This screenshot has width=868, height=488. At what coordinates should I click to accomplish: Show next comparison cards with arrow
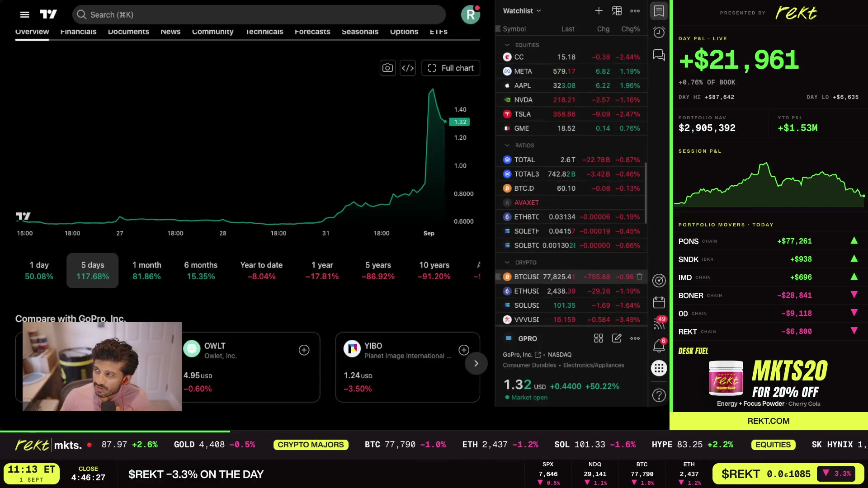(x=476, y=363)
